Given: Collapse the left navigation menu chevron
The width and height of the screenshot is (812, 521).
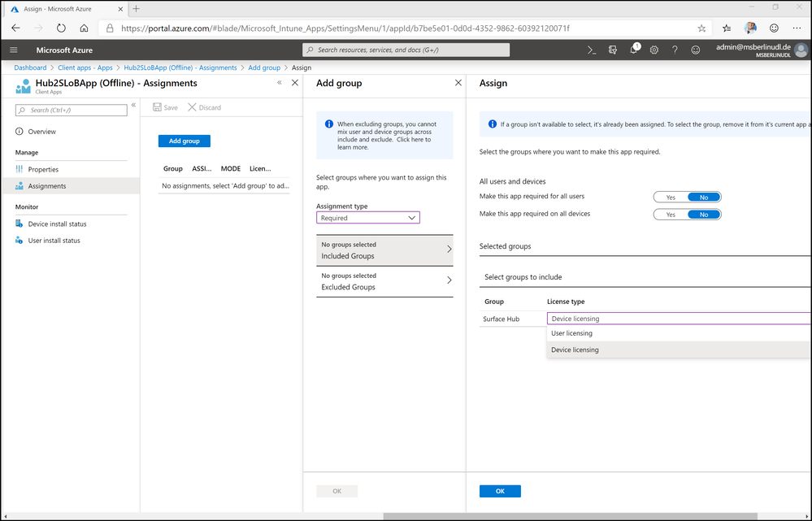Looking at the screenshot, I should tap(133, 105).
